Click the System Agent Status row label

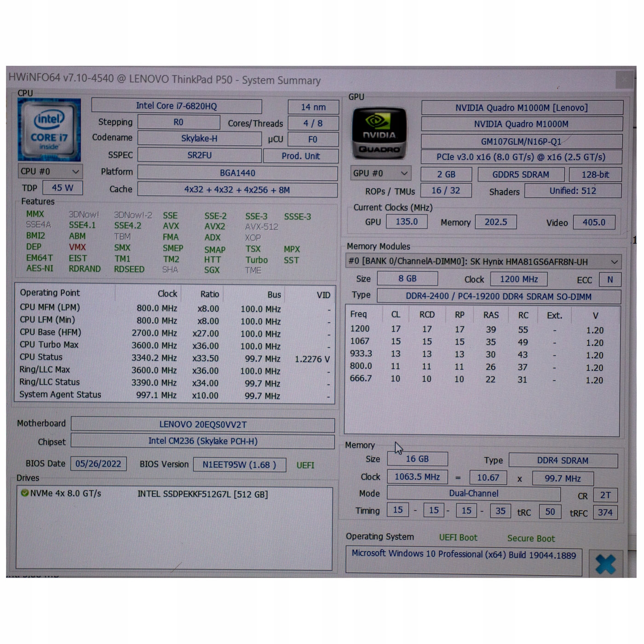(60, 395)
